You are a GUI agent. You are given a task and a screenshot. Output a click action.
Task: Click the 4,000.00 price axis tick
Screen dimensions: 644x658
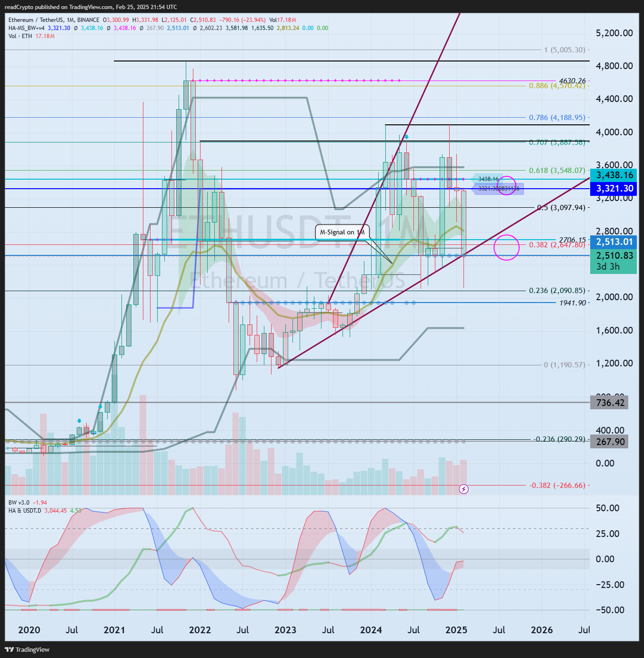tap(614, 132)
